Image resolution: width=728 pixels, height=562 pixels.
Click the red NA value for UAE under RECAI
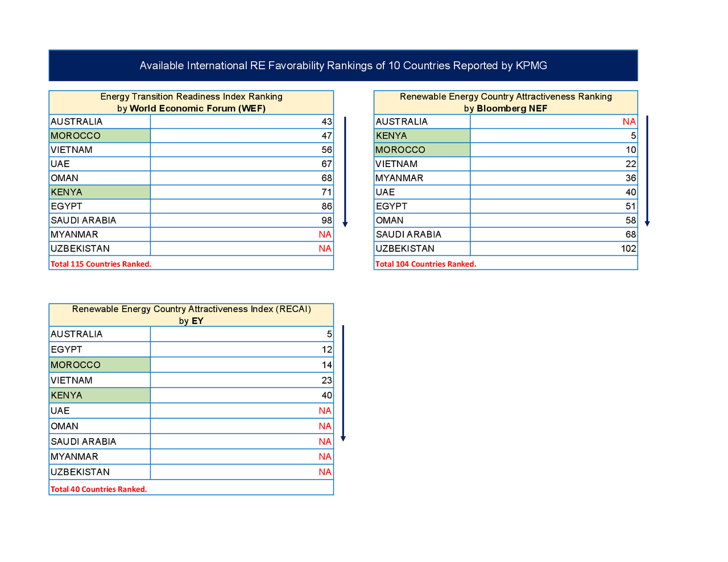[325, 410]
